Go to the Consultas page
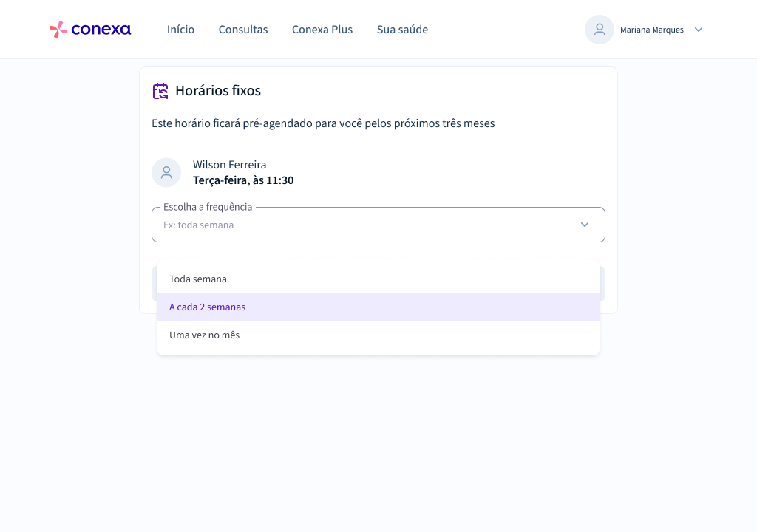Screen dimensions: 757x532 click(242, 30)
